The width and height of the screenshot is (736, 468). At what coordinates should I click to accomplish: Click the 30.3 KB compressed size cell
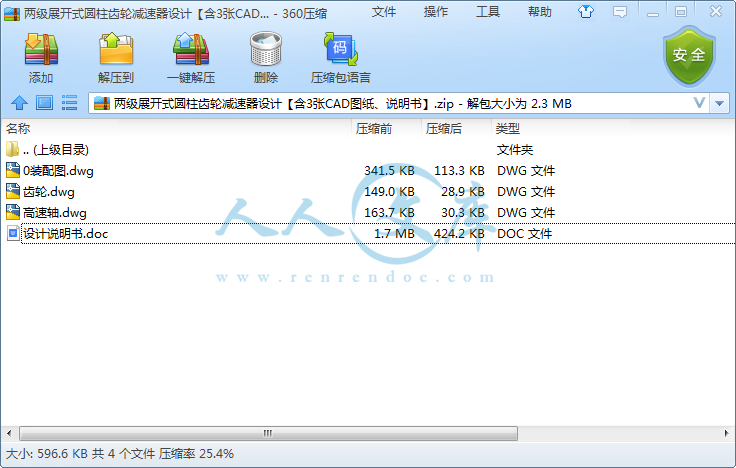[462, 213]
